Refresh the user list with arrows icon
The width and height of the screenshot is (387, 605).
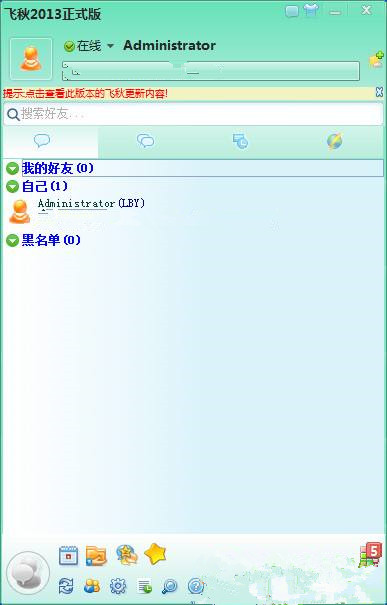pyautogui.click(x=66, y=586)
